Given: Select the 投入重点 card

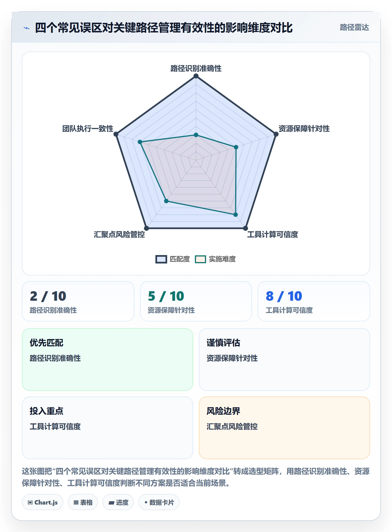Looking at the screenshot, I should tap(108, 428).
